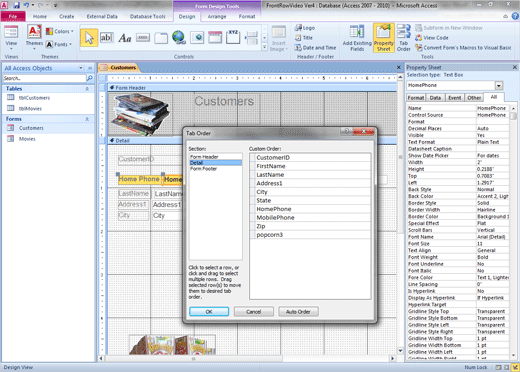Click the Tab Control icon in Controls
520x372 pixels.
(161, 38)
